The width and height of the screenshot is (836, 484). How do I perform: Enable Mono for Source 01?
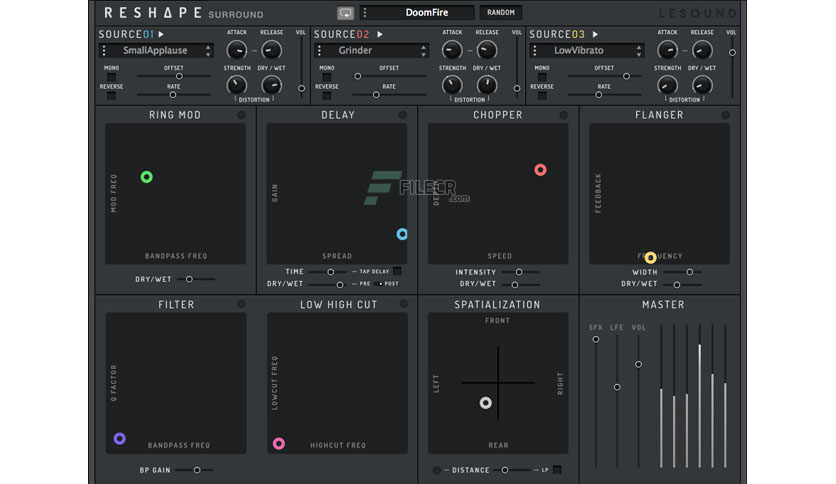tap(111, 77)
